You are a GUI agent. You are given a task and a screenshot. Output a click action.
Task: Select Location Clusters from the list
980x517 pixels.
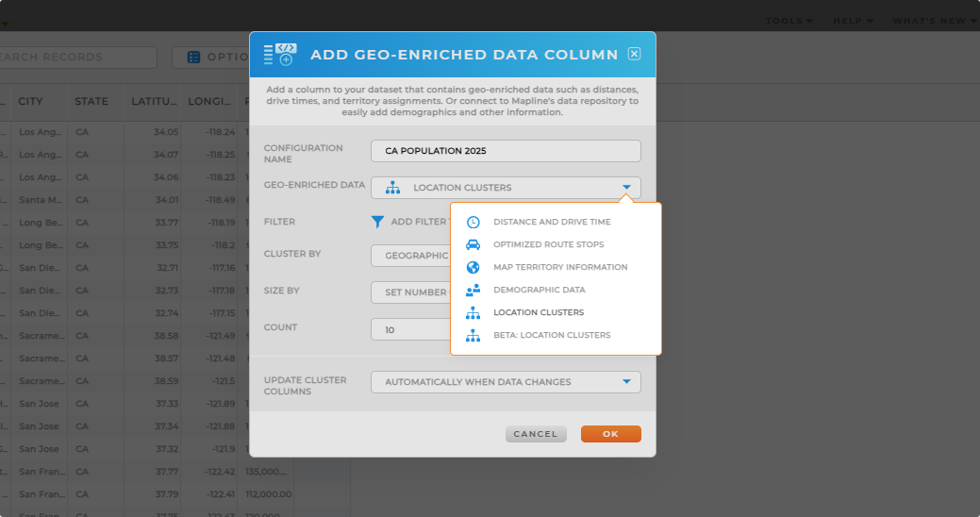click(538, 312)
